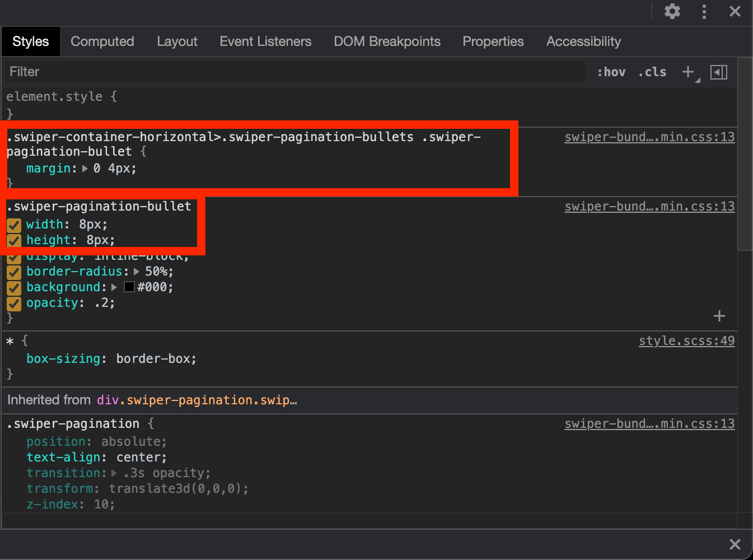Click the position: absolute declaration
753x560 pixels.
tap(96, 442)
